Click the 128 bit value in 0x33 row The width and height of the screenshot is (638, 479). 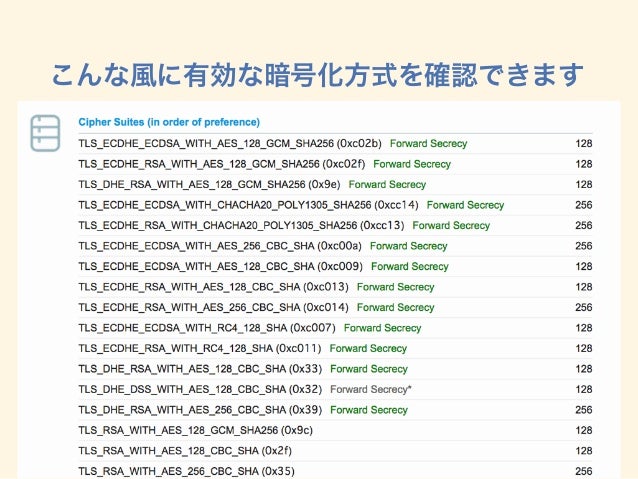pos(584,369)
